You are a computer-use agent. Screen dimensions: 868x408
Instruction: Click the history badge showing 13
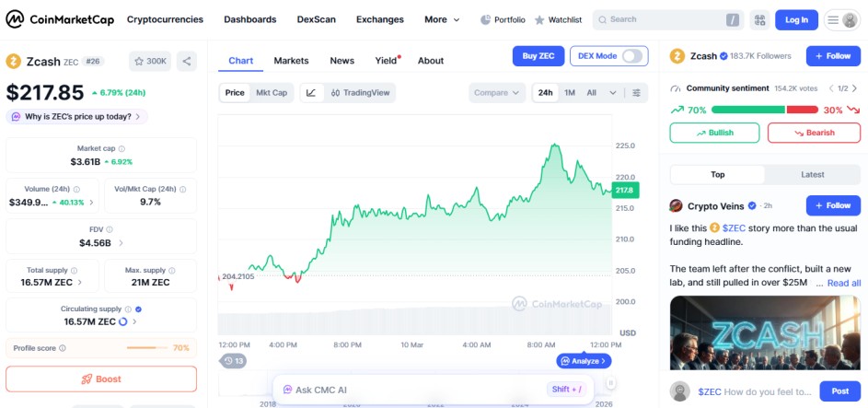click(x=233, y=362)
